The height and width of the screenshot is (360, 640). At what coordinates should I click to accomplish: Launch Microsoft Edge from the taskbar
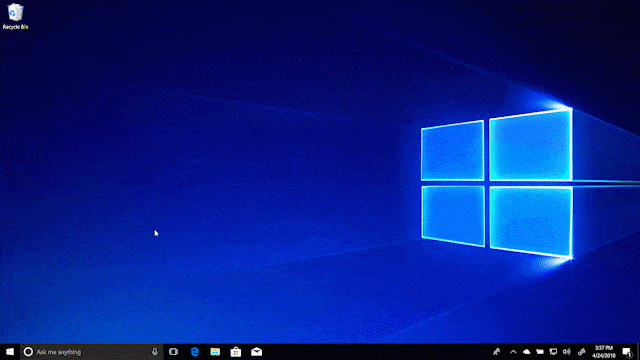[195, 352]
